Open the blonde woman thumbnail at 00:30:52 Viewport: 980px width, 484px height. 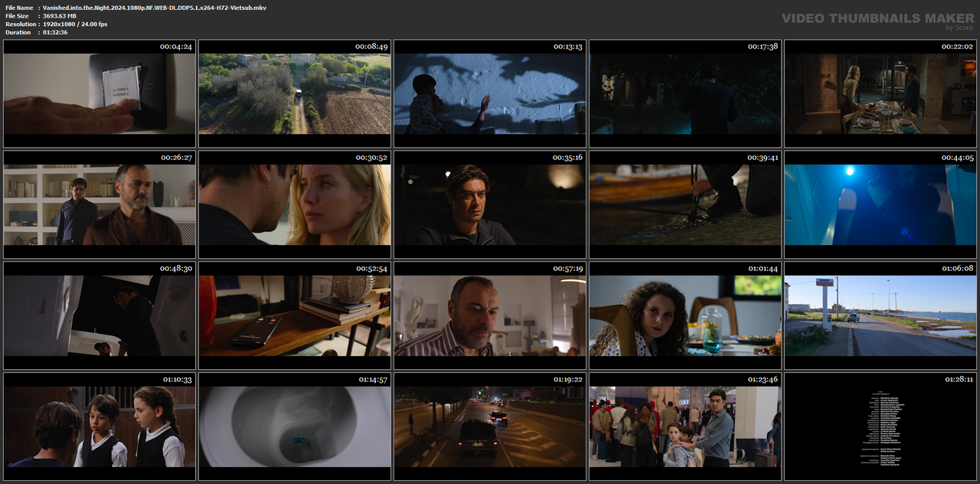pyautogui.click(x=295, y=204)
